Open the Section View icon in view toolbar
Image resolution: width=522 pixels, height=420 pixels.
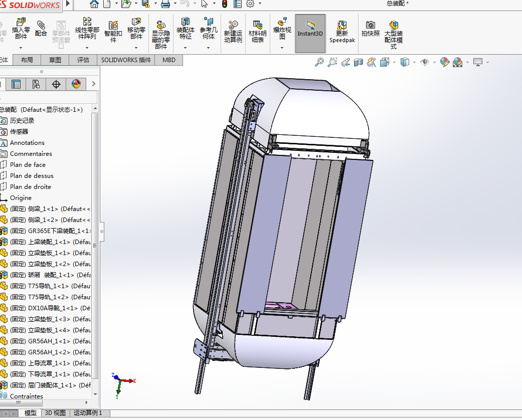[x=358, y=62]
